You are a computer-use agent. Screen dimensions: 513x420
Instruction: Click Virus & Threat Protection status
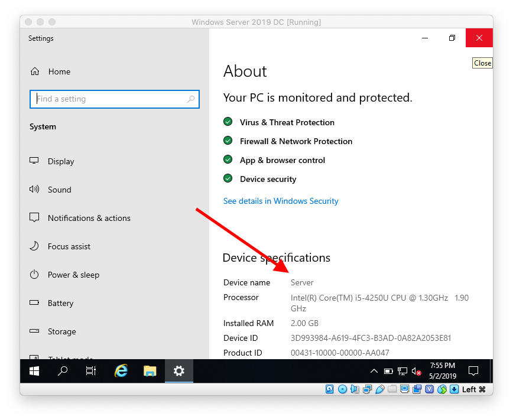click(x=287, y=122)
